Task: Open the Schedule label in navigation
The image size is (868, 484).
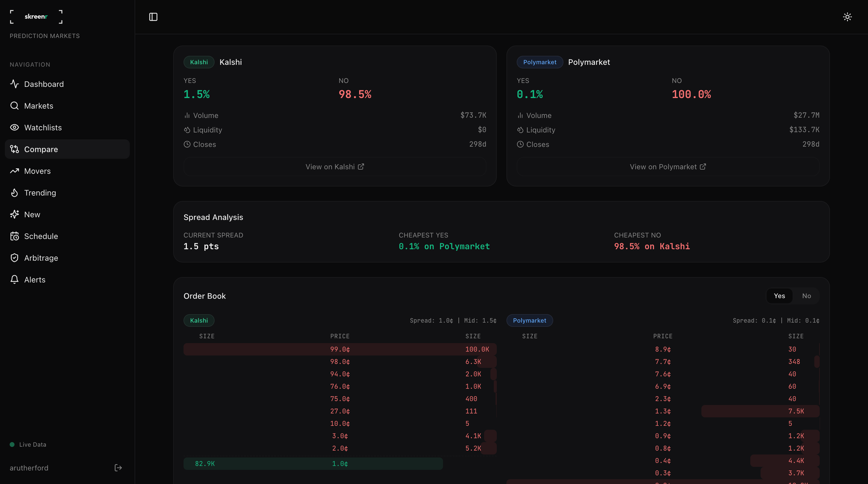Action: (41, 236)
